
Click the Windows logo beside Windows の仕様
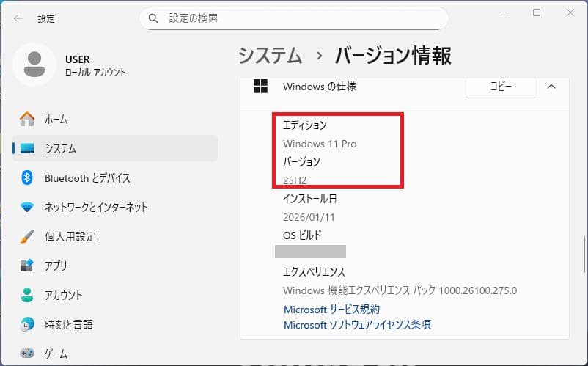tap(260, 87)
